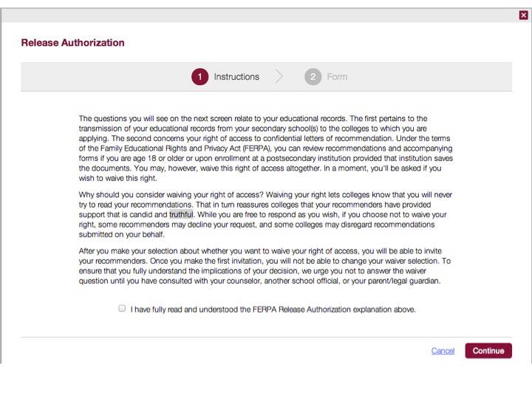Click the Cancel link
This screenshot has height=399, width=532.
tap(443, 351)
